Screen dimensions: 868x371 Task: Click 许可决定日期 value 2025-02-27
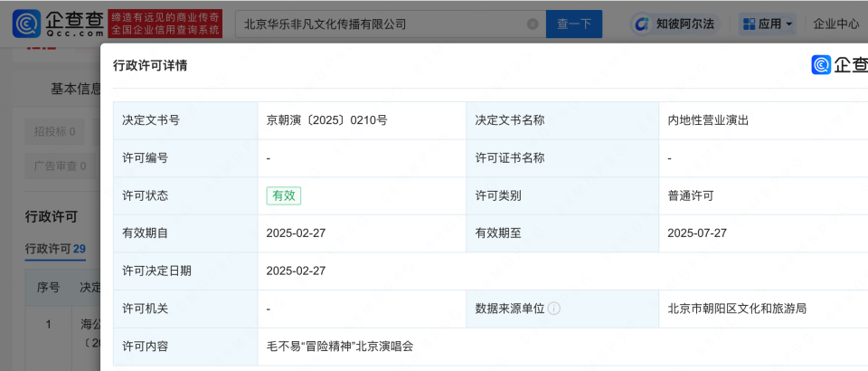click(x=296, y=271)
